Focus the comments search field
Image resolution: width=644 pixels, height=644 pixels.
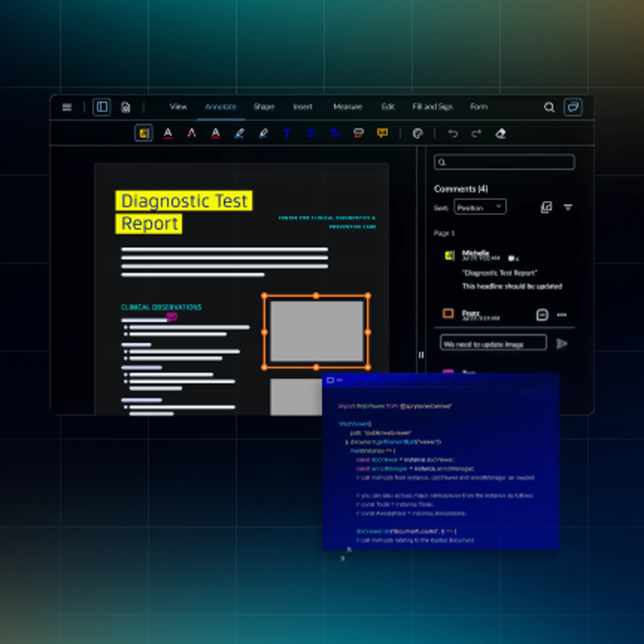[504, 162]
